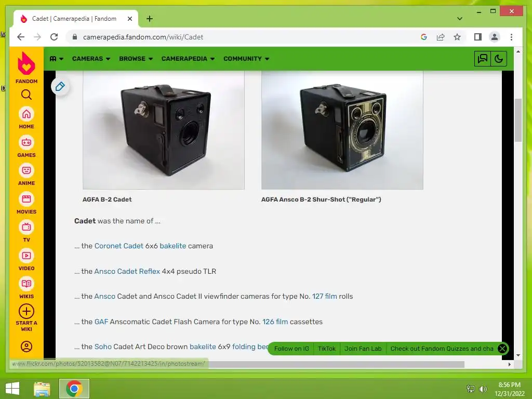Open Chrome three-dot menu

(x=511, y=37)
